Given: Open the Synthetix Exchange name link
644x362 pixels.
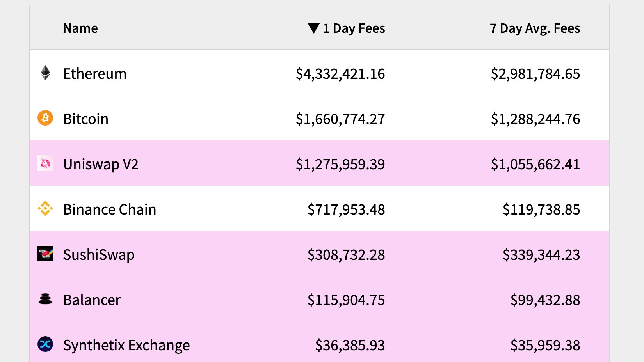Looking at the screenshot, I should click(x=126, y=345).
